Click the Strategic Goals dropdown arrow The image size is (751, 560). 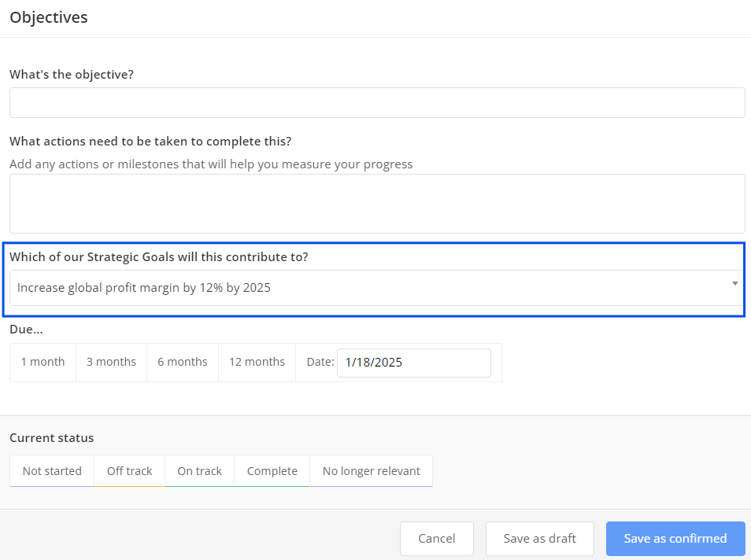[734, 284]
